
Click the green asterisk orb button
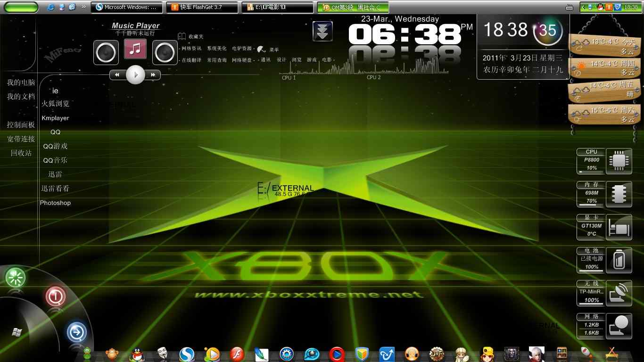click(16, 277)
